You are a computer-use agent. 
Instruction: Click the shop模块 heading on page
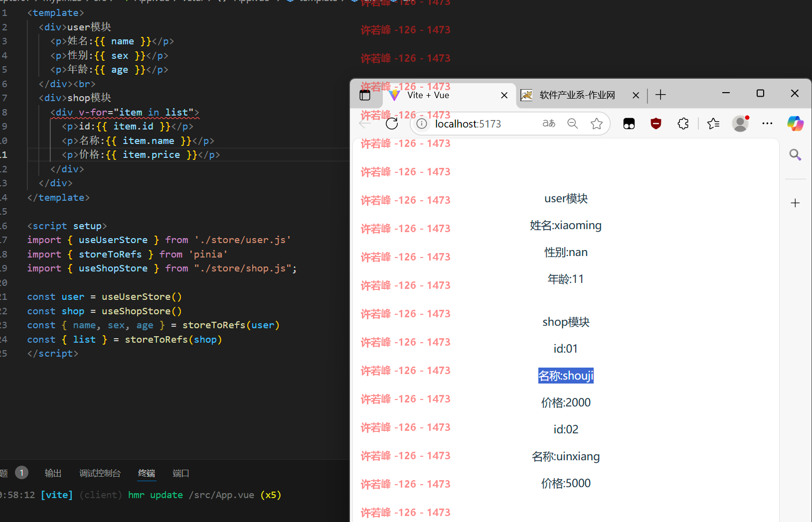click(x=566, y=322)
